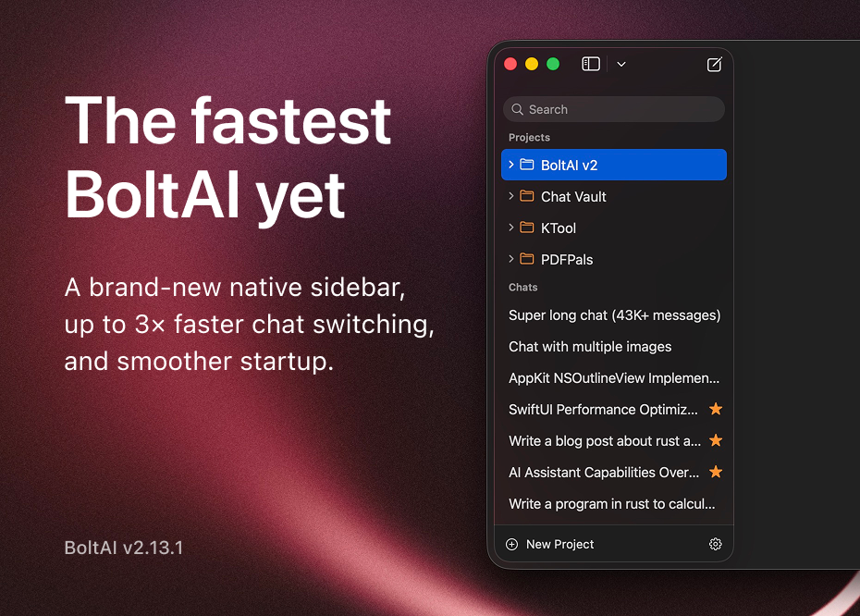This screenshot has height=616, width=860.
Task: Click the New Project button label
Action: point(560,544)
